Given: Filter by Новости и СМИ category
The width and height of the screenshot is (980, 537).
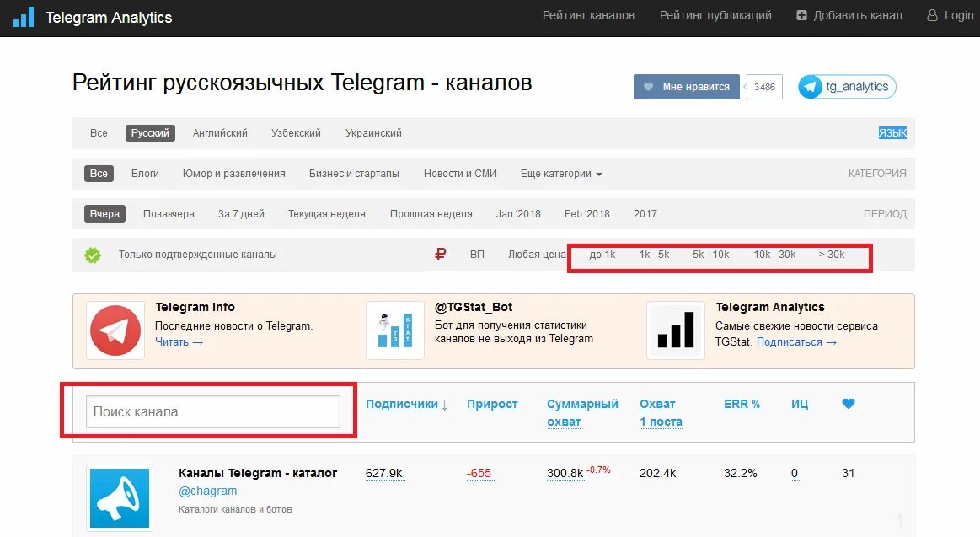Looking at the screenshot, I should pos(461,174).
